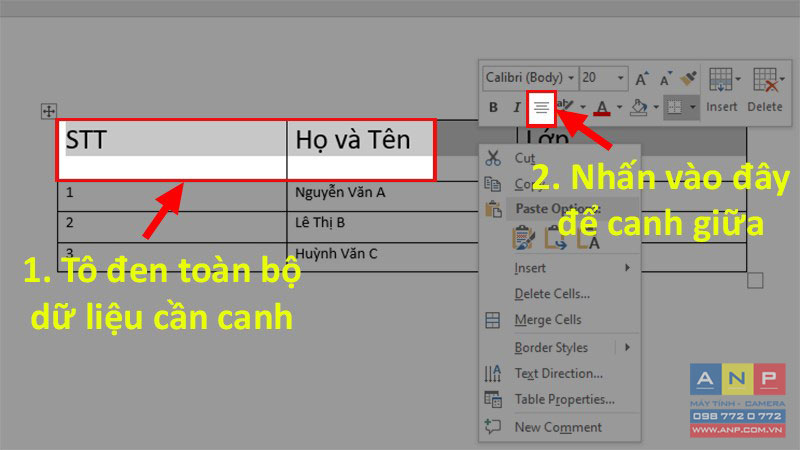Open the Insert table dropdown arrow
800x450 pixels.
(x=738, y=79)
